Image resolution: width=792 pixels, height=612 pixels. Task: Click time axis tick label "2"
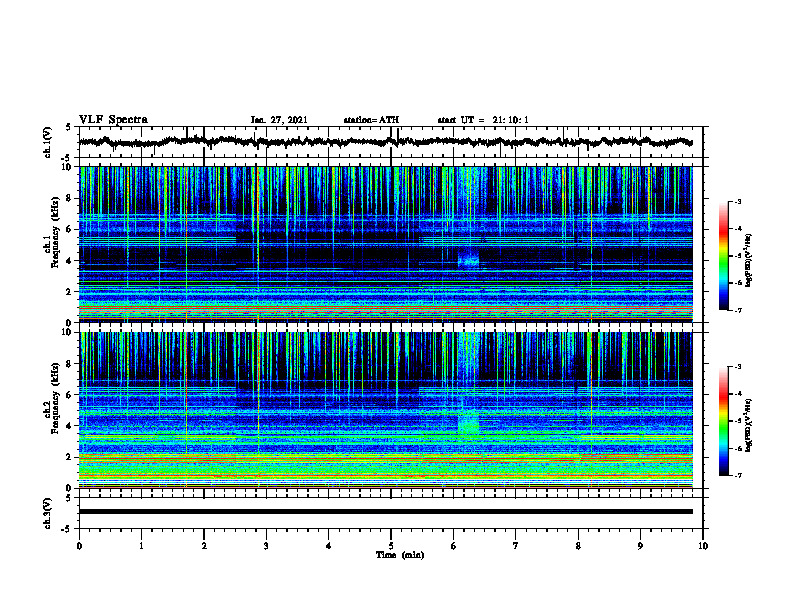click(x=204, y=546)
